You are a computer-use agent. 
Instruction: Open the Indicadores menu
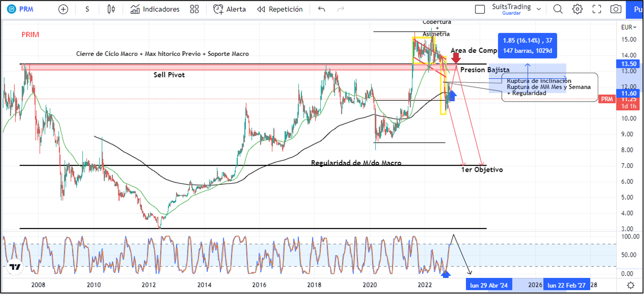pyautogui.click(x=155, y=9)
